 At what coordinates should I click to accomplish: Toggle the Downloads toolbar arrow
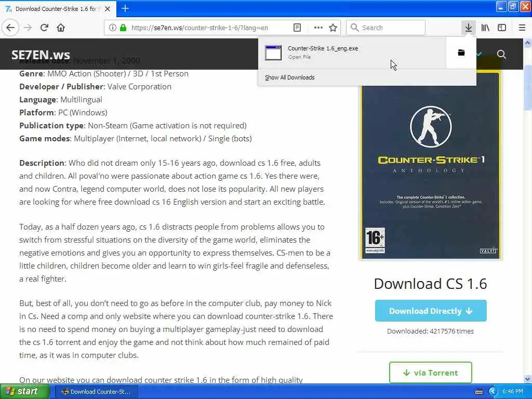pos(468,28)
